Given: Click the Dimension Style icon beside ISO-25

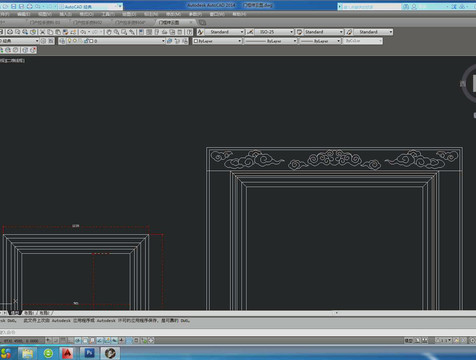Looking at the screenshot, I should pos(250,32).
